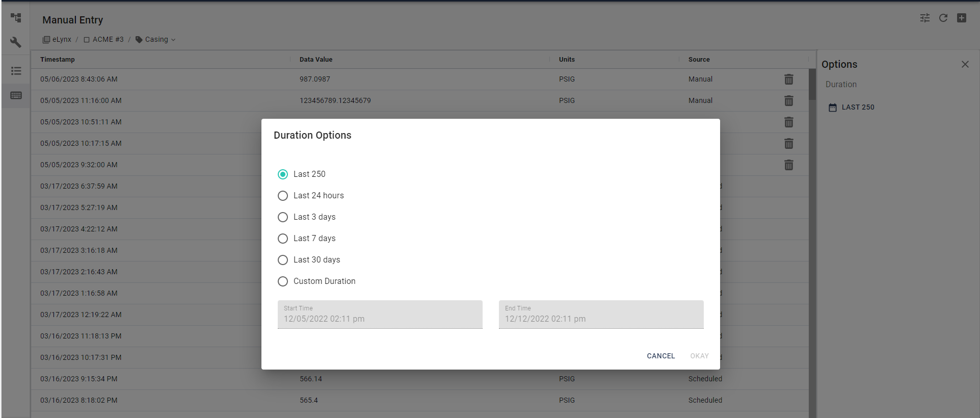Sort by the Source column header
Screen dimensions: 980x418
click(x=699, y=60)
